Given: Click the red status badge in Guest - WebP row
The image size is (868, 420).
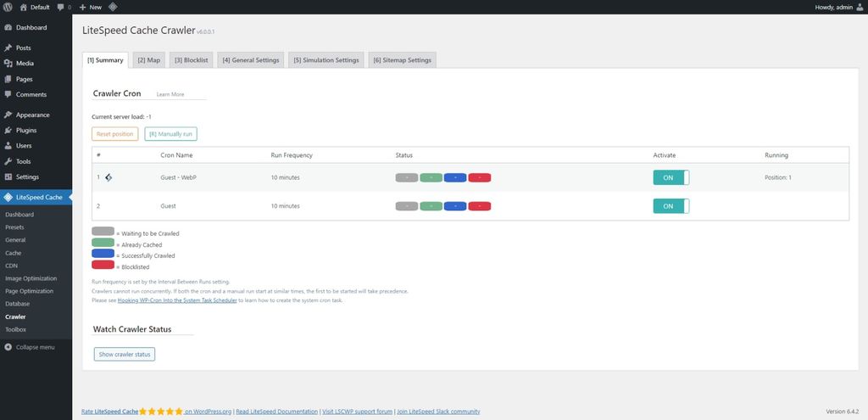Looking at the screenshot, I should pos(480,178).
